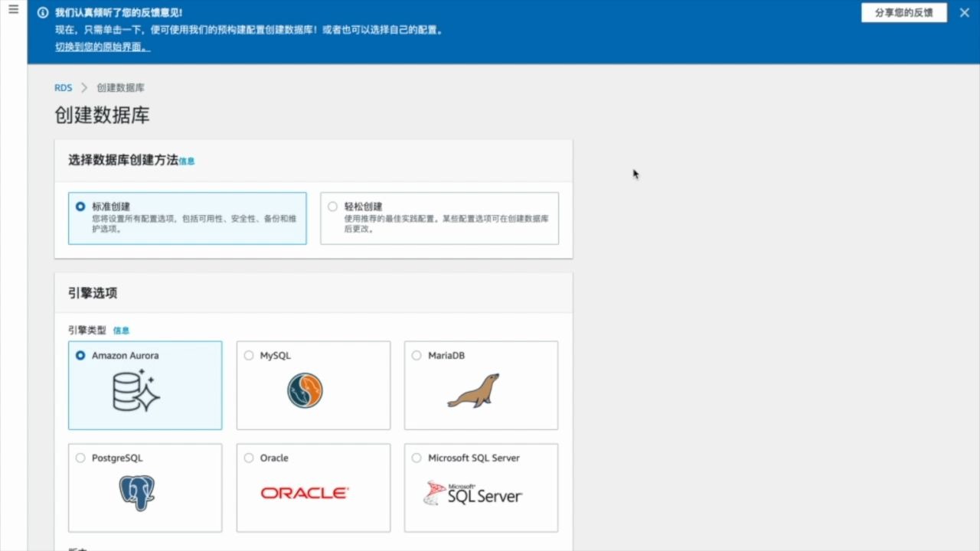Select the MySQL engine radio button
Viewport: 980px width, 551px height.
(x=249, y=355)
